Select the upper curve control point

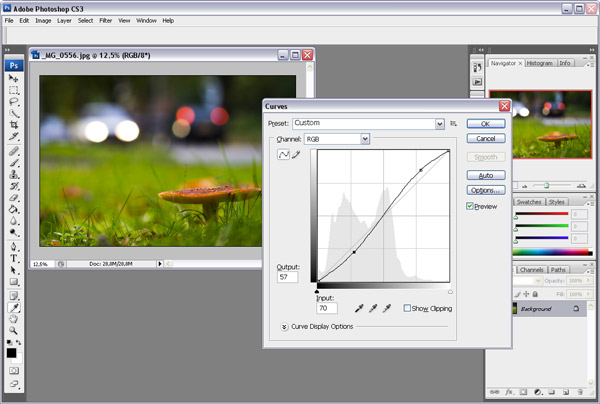click(x=421, y=170)
